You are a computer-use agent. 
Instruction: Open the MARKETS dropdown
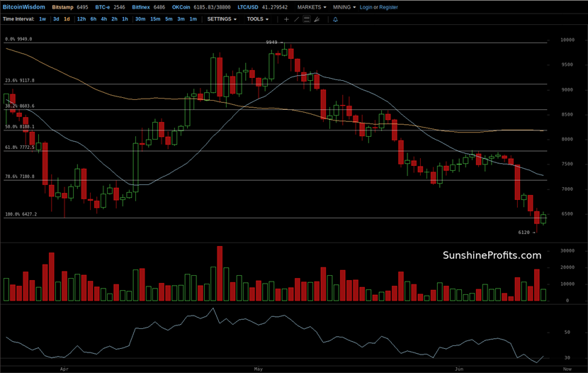point(311,7)
